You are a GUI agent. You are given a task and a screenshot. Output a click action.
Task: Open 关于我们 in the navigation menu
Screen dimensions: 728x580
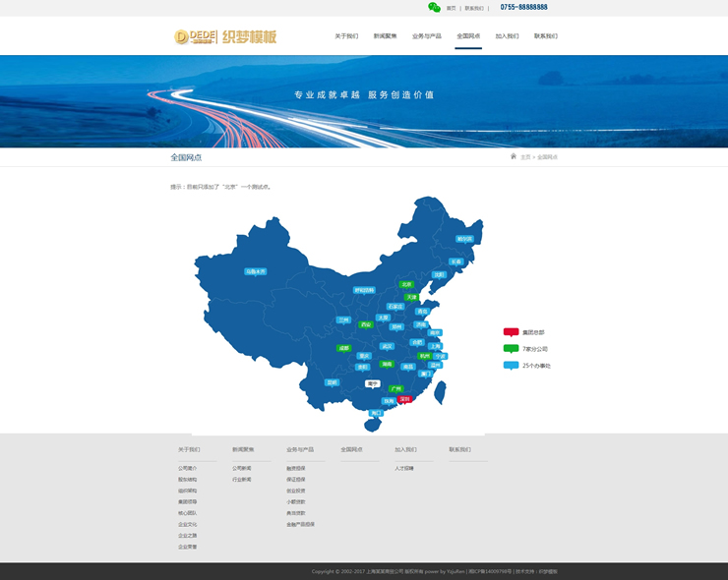pos(346,36)
